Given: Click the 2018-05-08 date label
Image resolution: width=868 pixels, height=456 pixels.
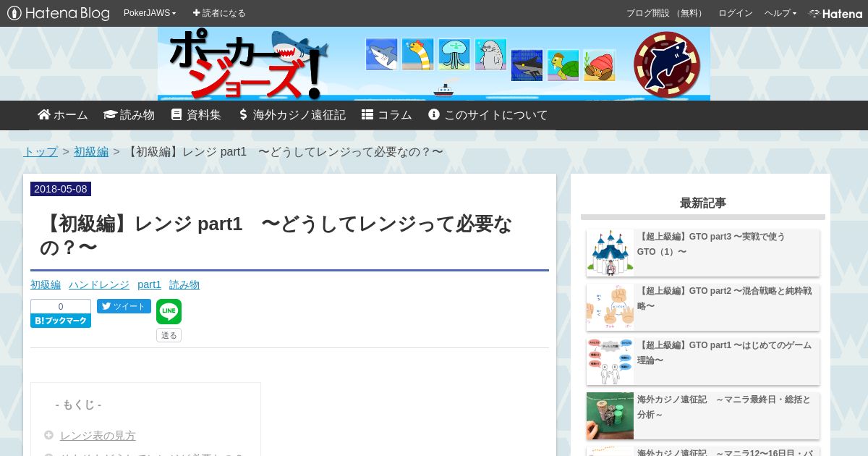Looking at the screenshot, I should (x=61, y=189).
